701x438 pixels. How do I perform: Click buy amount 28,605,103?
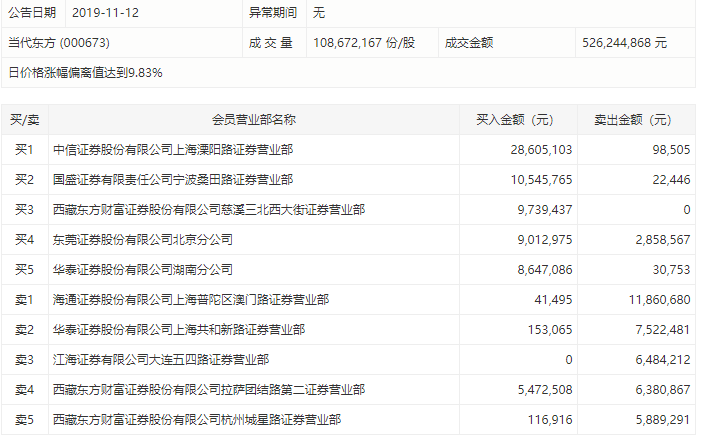pyautogui.click(x=541, y=150)
